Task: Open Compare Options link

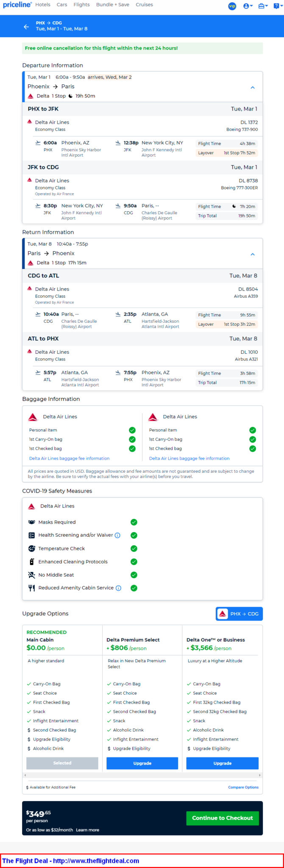Action: tap(243, 787)
